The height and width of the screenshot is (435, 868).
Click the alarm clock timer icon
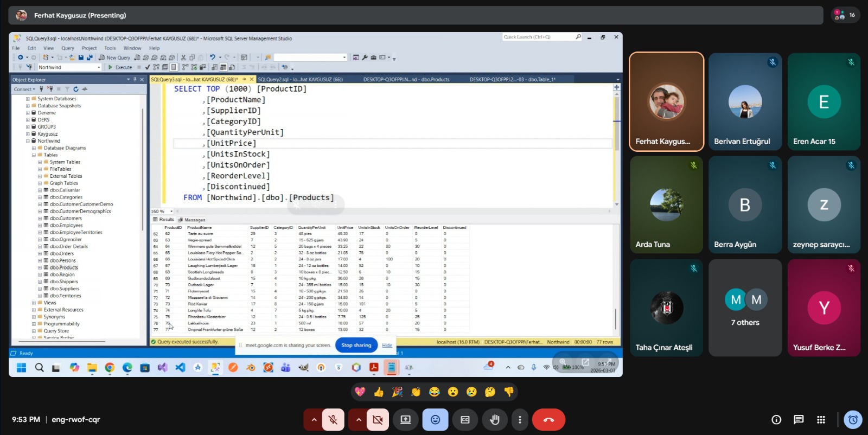coord(853,419)
